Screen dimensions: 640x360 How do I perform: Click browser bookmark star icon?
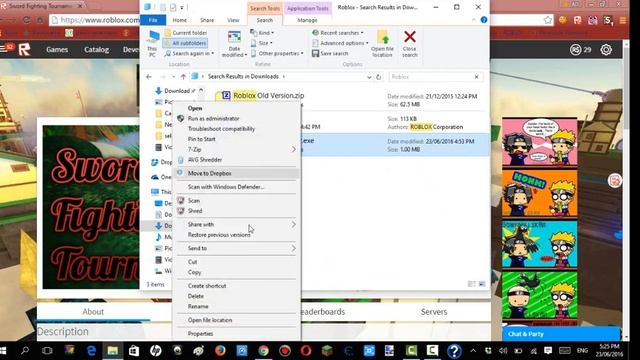click(x=548, y=20)
